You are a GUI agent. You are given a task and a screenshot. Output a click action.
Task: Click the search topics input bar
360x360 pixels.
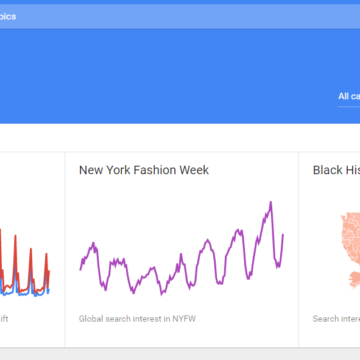pos(180,16)
